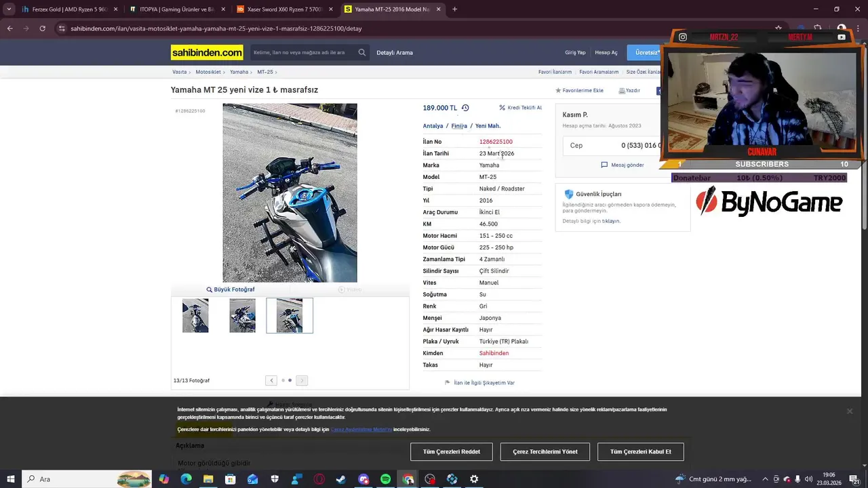The image size is (868, 488).
Task: Go to the previous photo with left arrow
Action: click(271, 380)
